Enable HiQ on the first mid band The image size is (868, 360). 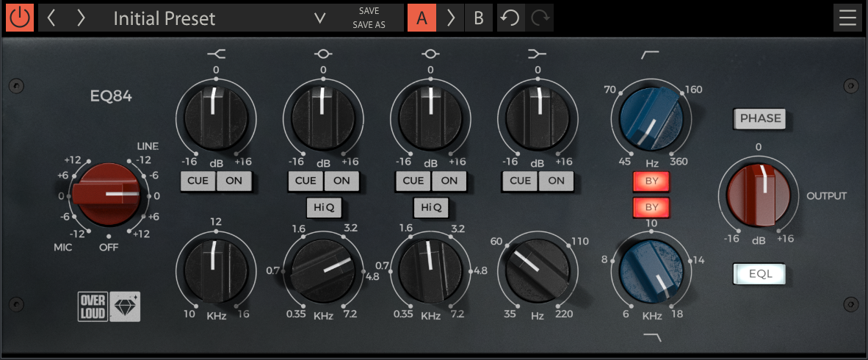[323, 208]
